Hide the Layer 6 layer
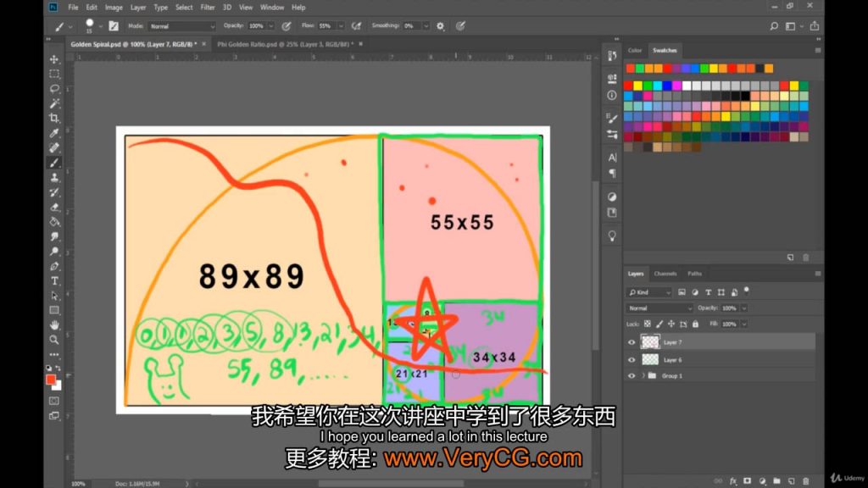Screen dimensions: 868x488 click(632, 359)
